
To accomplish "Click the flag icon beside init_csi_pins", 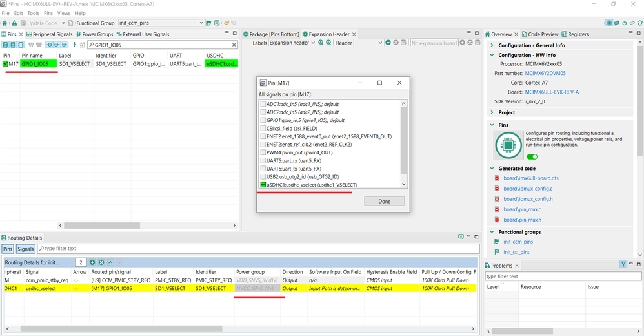I will (x=497, y=252).
